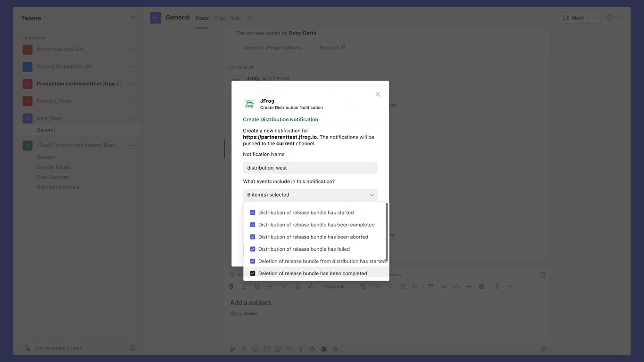
Task: Send the message with the send arrow
Action: coord(544,349)
